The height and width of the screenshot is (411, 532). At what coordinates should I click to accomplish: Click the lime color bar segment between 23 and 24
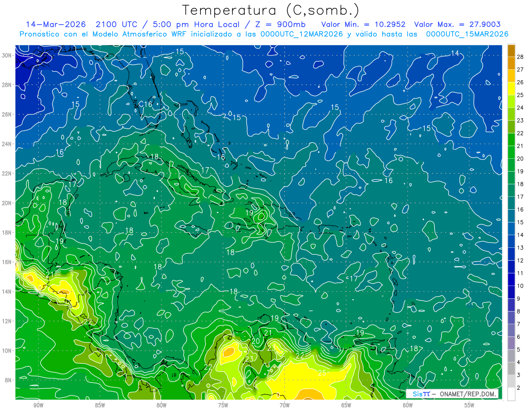coord(511,114)
